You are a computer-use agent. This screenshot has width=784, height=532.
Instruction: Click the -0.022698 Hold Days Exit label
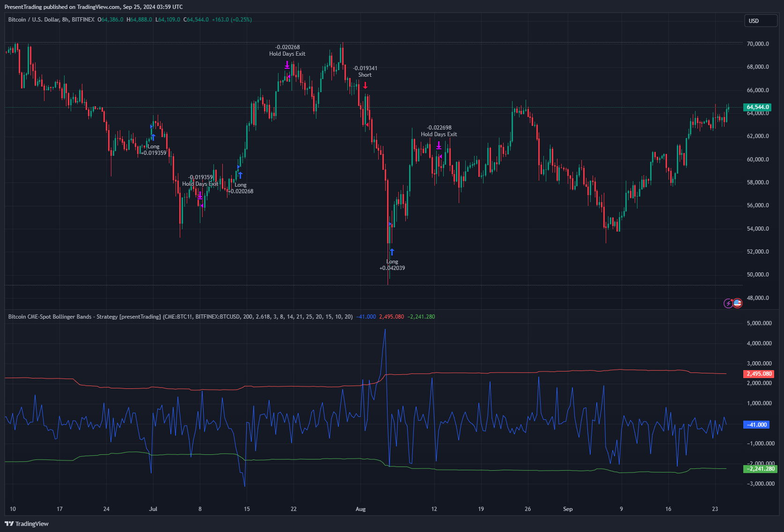pos(439,131)
